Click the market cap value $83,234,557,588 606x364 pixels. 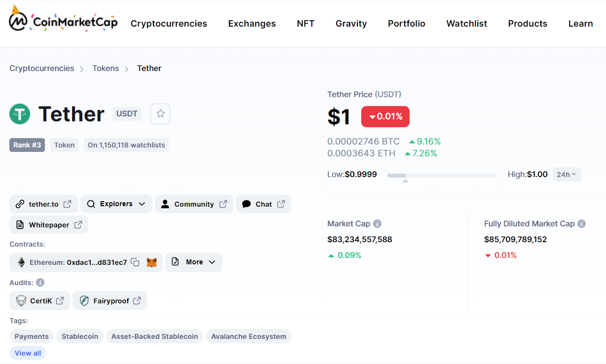(x=360, y=240)
